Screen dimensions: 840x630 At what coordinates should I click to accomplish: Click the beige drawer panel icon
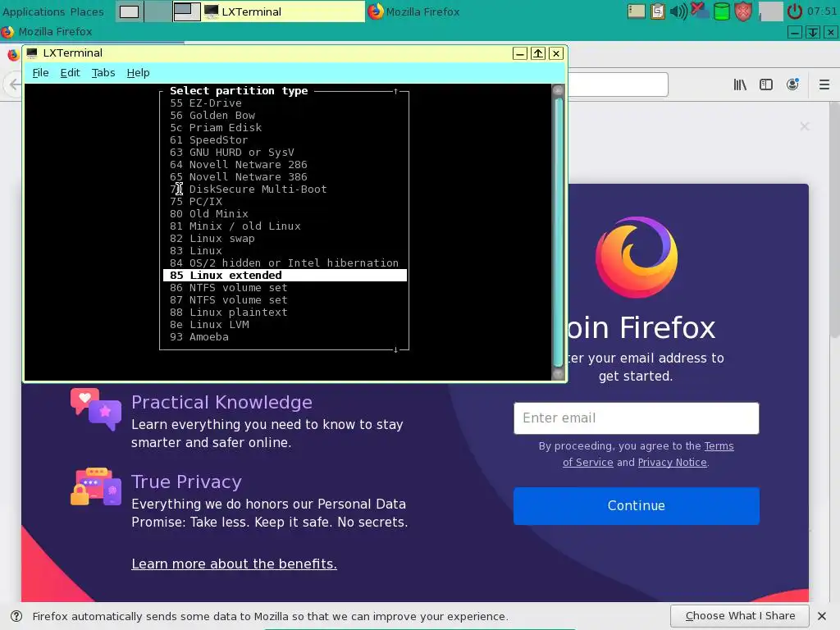pos(636,11)
